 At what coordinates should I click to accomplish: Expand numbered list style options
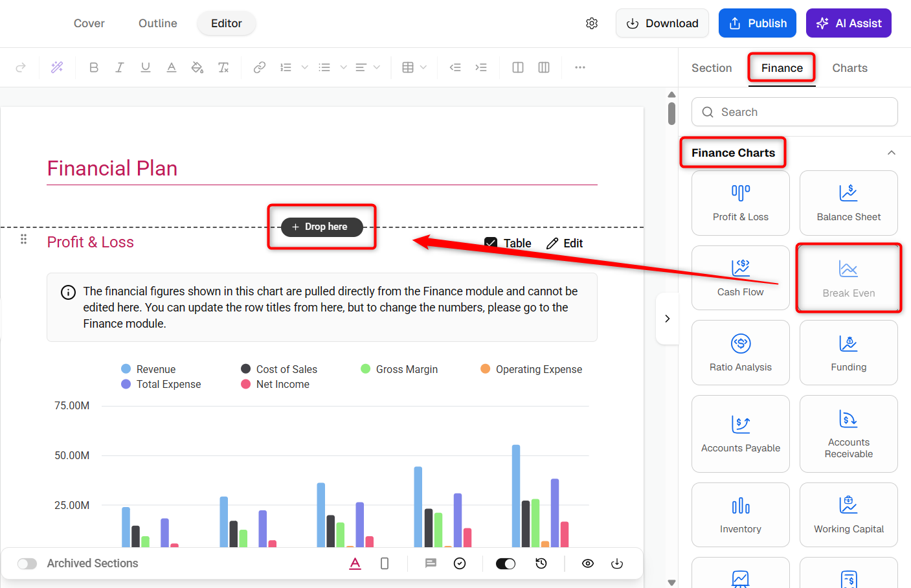[304, 67]
